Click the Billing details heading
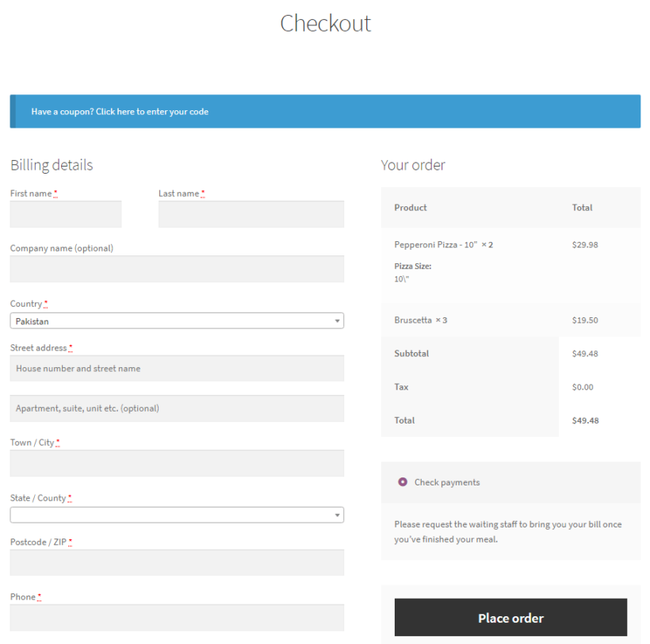The width and height of the screenshot is (650, 644). point(51,165)
